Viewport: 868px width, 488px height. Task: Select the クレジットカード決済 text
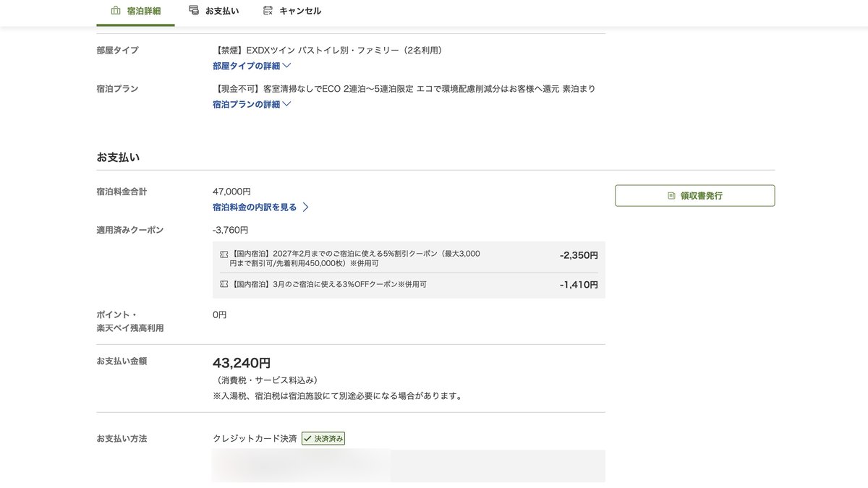tap(255, 439)
